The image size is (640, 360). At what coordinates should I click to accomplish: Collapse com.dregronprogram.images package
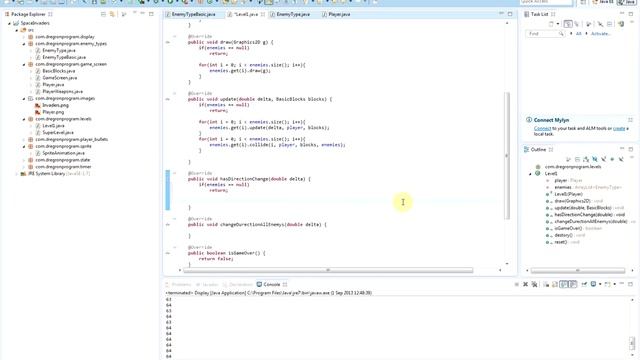pos(24,98)
